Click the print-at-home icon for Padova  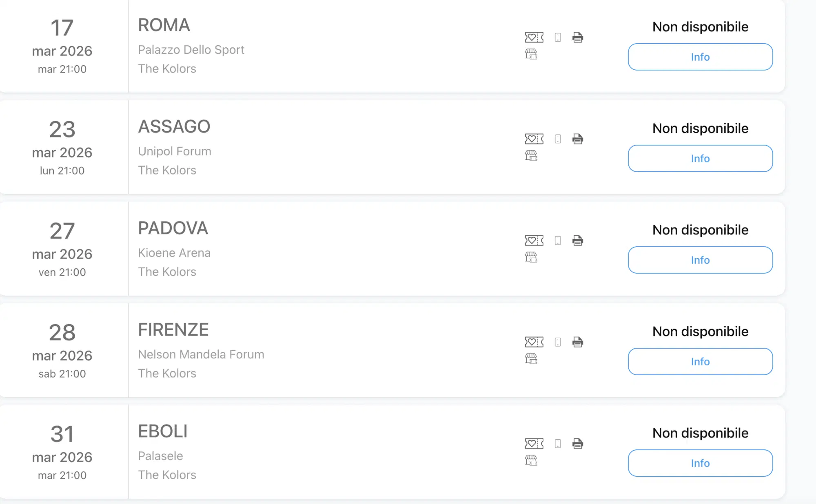(x=577, y=241)
